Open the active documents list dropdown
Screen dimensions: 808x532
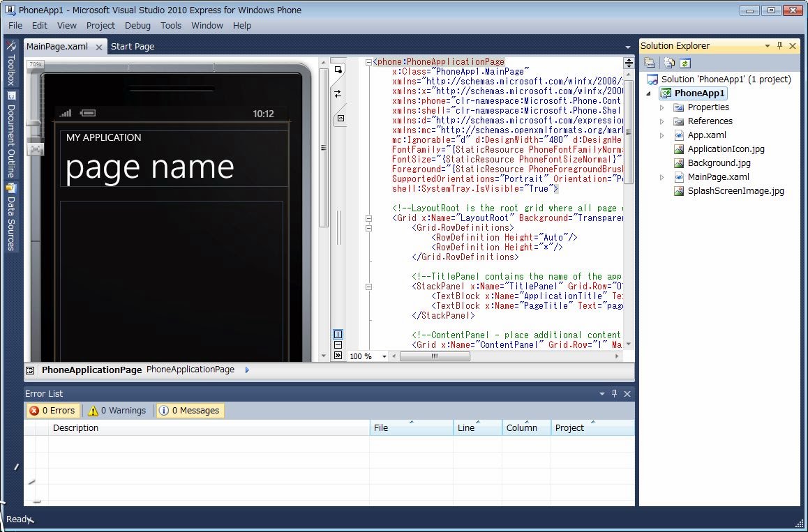click(628, 47)
